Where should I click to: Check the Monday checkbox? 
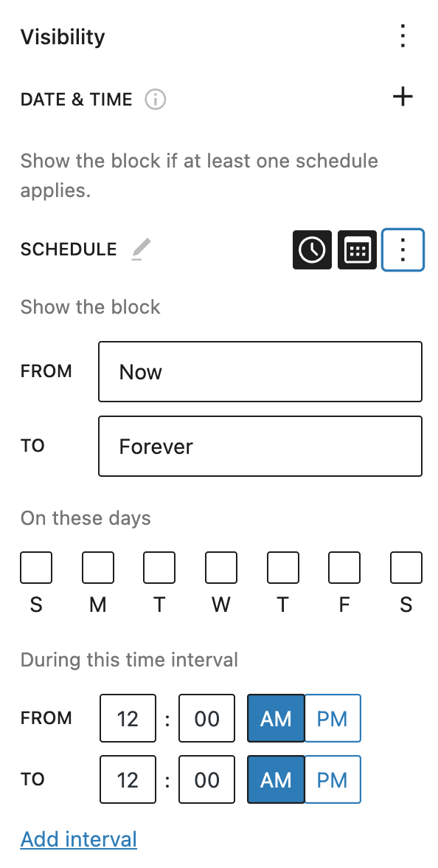[x=98, y=568]
